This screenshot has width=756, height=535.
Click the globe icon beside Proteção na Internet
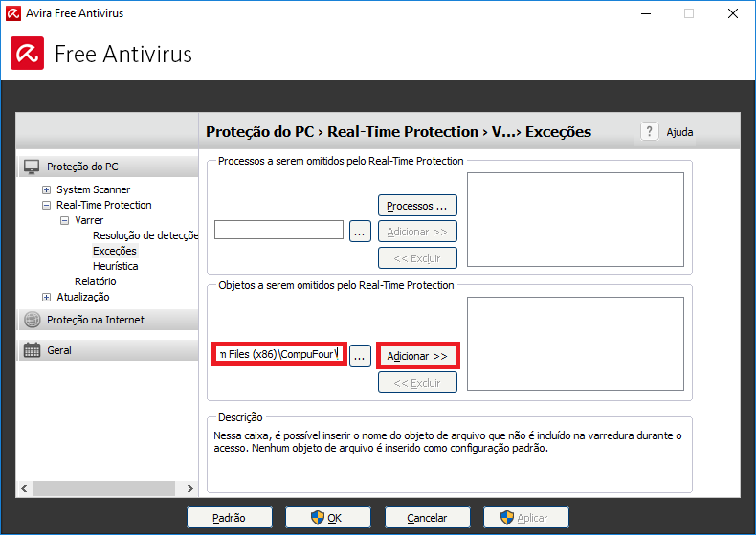[x=32, y=320]
